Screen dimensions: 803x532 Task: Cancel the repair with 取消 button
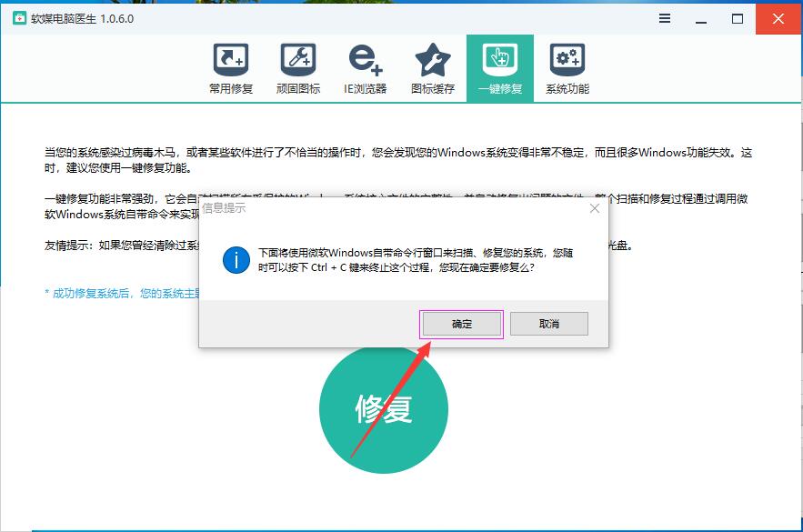548,324
